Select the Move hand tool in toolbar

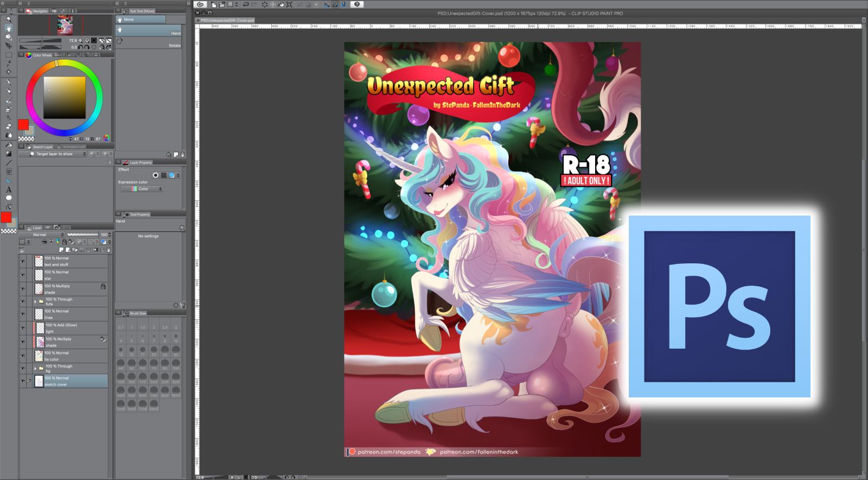click(x=9, y=28)
